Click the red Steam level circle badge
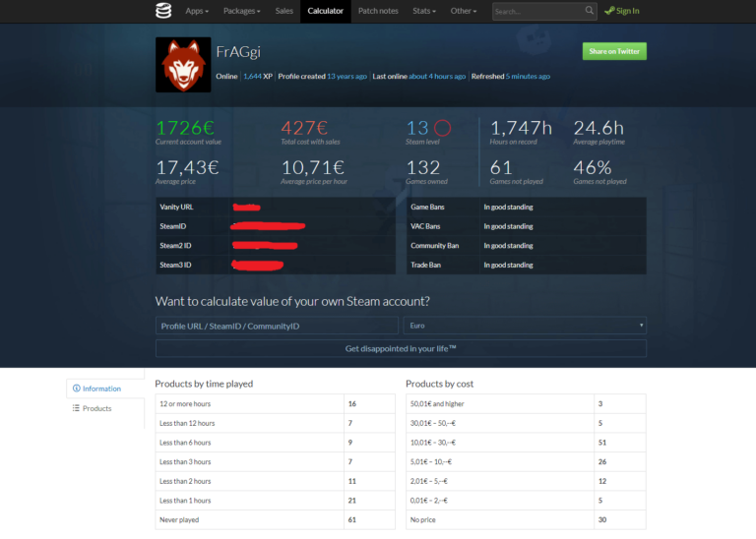This screenshot has width=756, height=539. point(442,128)
